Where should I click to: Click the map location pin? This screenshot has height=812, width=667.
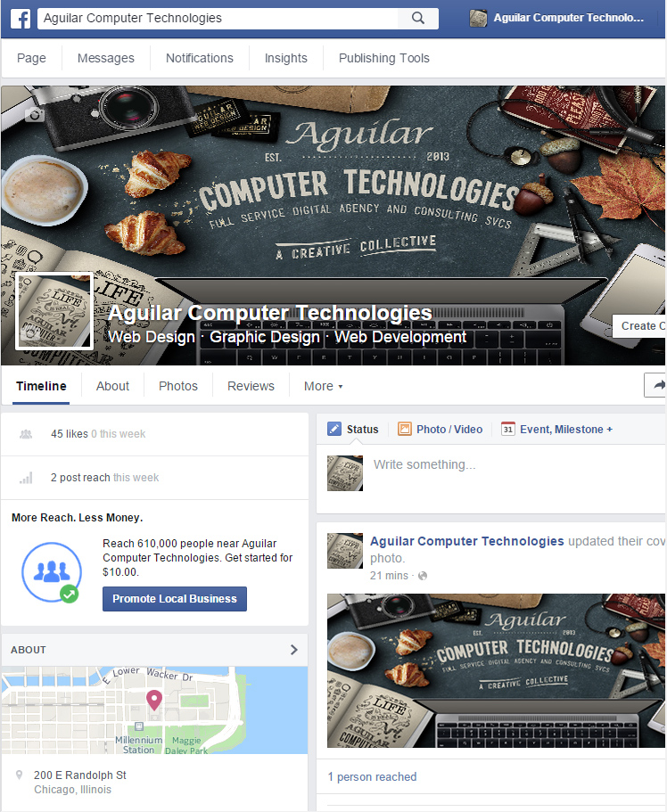154,701
